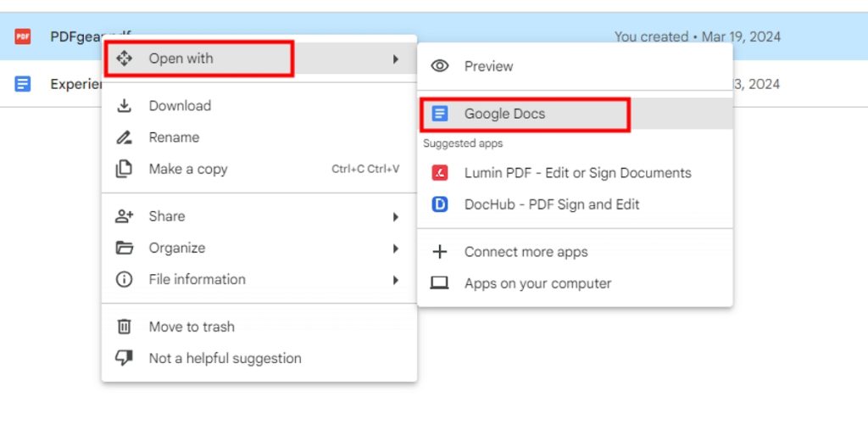Click the Preview eye icon
The width and height of the screenshot is (868, 442).
[x=440, y=66]
